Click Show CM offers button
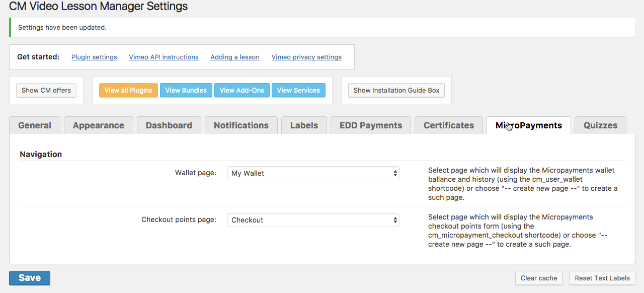 coord(46,90)
